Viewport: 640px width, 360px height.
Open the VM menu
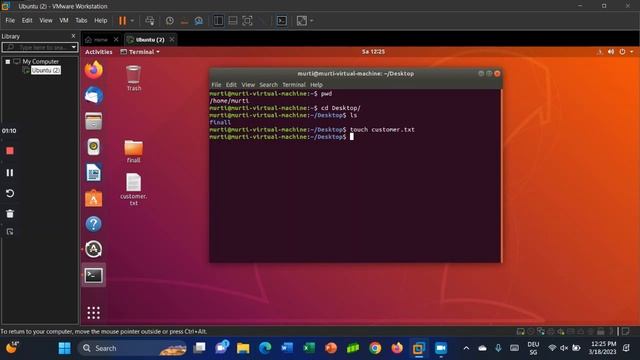(x=64, y=20)
